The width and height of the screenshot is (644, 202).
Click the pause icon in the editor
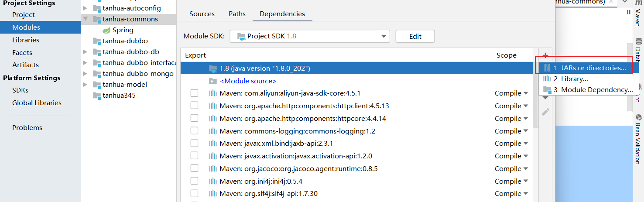pos(629,13)
